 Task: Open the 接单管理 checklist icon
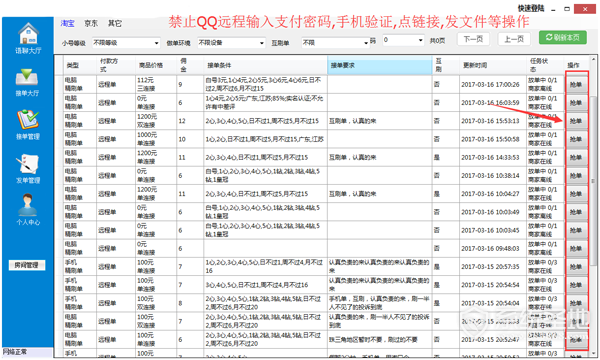[x=28, y=120]
